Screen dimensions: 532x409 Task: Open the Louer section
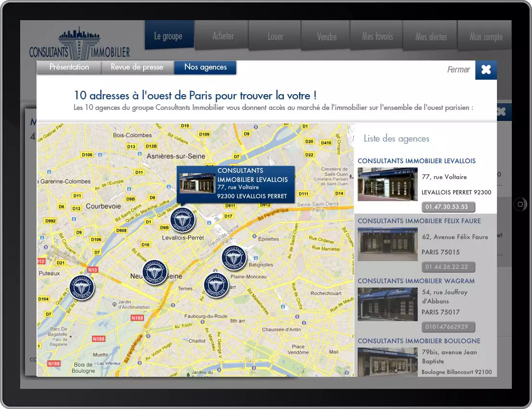point(275,36)
